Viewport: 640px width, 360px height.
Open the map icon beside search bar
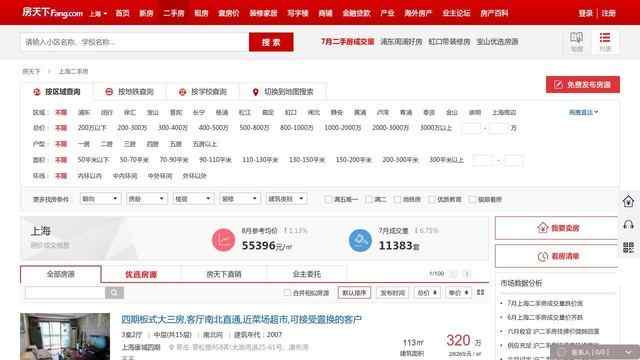click(x=576, y=38)
